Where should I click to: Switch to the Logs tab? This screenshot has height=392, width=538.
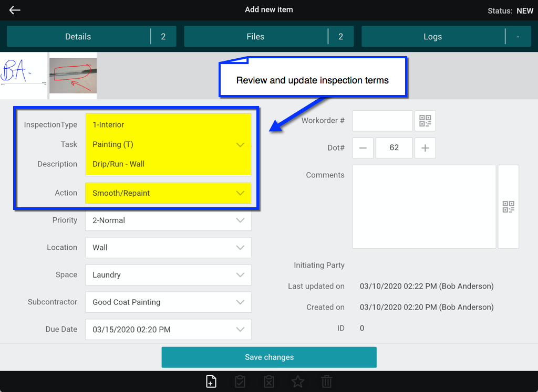[x=433, y=37]
